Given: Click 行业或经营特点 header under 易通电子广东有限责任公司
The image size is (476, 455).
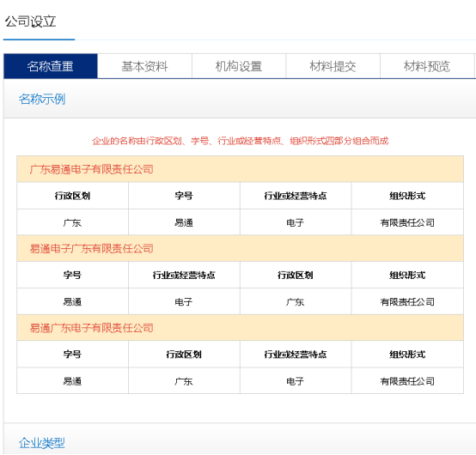Looking at the screenshot, I should click(x=184, y=275).
